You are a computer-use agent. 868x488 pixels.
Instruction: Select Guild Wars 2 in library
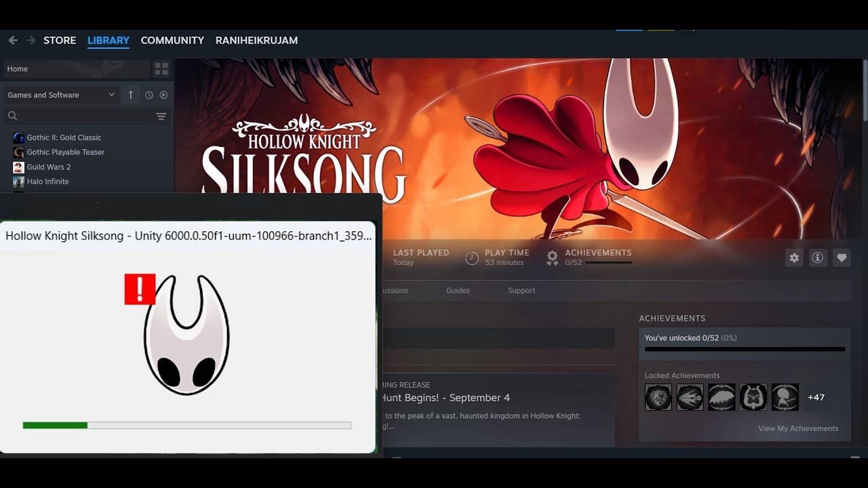click(x=49, y=167)
